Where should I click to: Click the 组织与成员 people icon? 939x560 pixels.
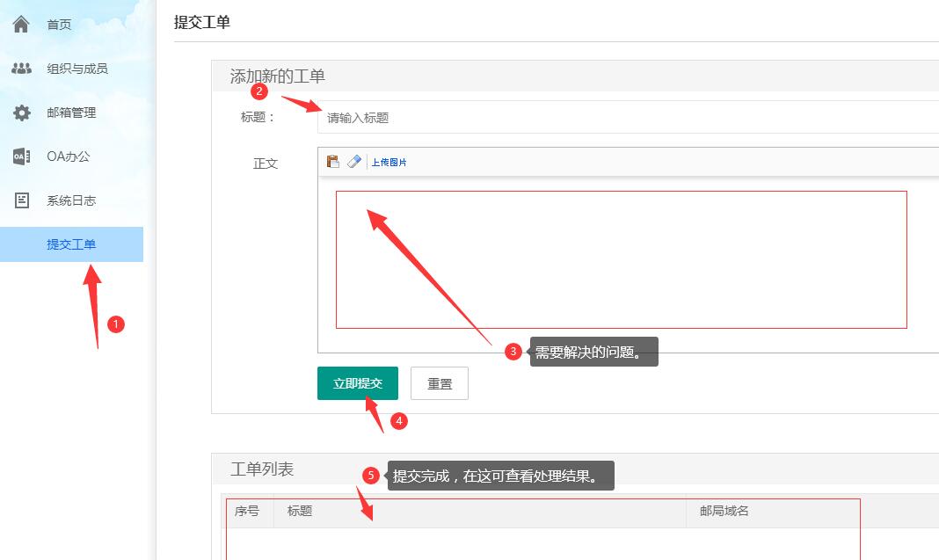(x=21, y=69)
